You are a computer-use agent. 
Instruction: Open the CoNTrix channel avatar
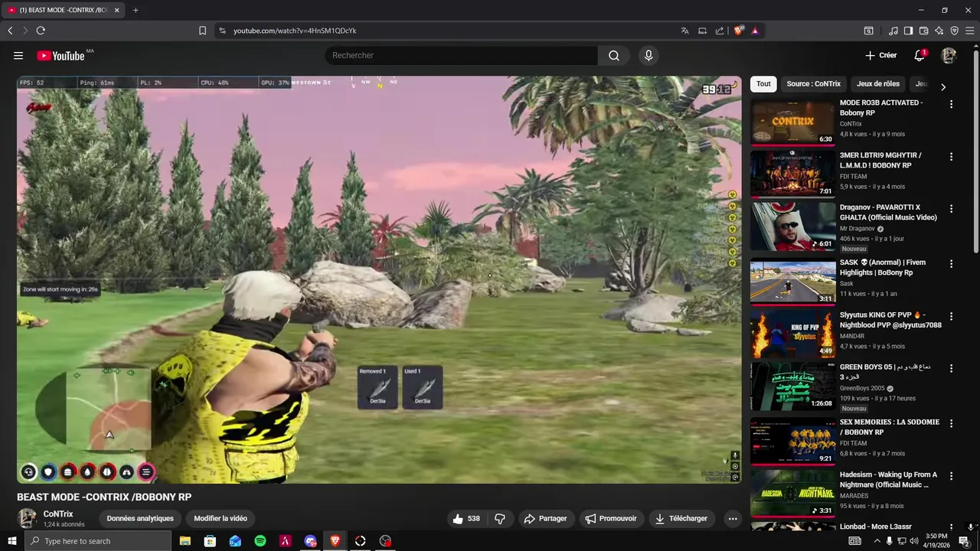click(x=27, y=518)
